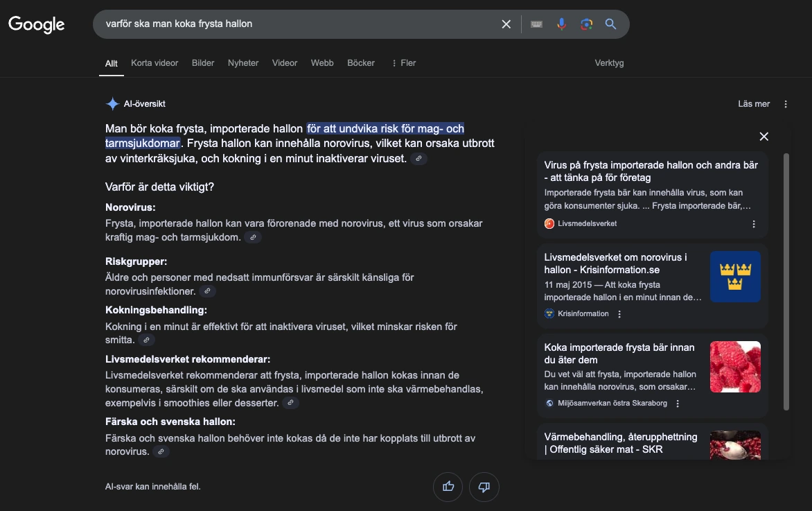Switch to the Bilder tab
The image size is (812, 511).
pos(202,62)
